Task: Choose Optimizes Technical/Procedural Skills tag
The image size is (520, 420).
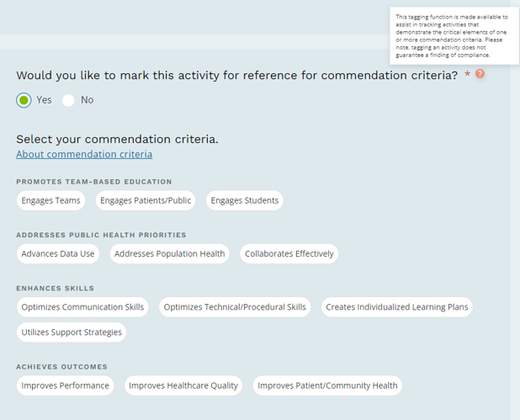Action: point(235,307)
